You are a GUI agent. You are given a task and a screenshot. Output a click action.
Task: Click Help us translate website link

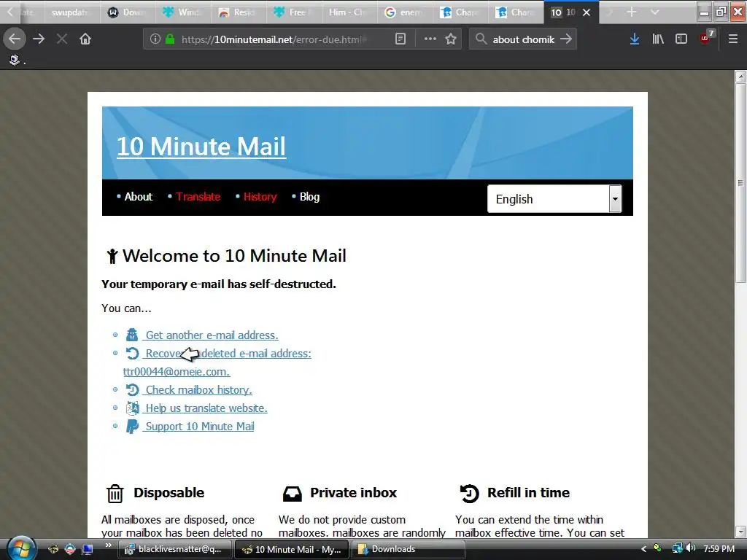click(206, 408)
